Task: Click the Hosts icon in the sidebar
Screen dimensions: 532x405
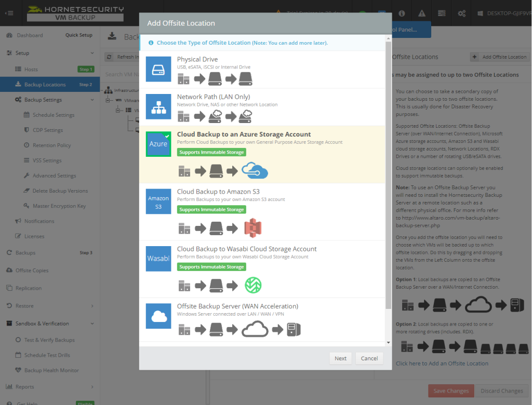Action: click(18, 69)
